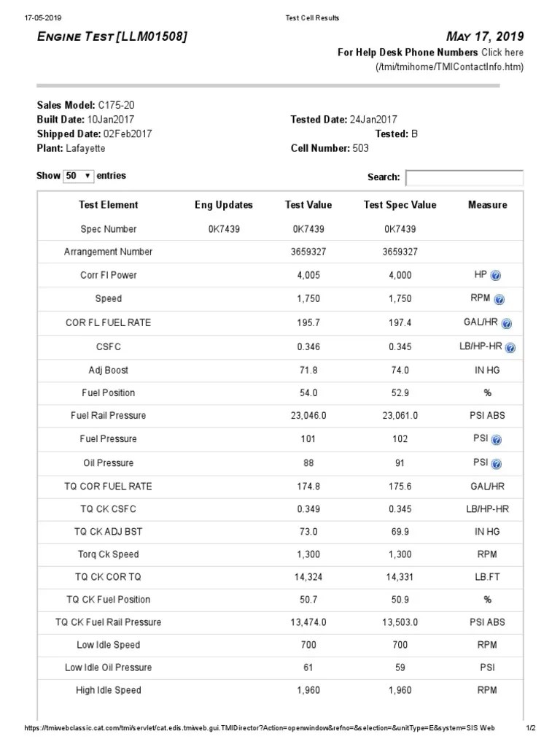Open help beside Oil Pressure PSI unit
This screenshot has width=560, height=747.
coord(497,462)
